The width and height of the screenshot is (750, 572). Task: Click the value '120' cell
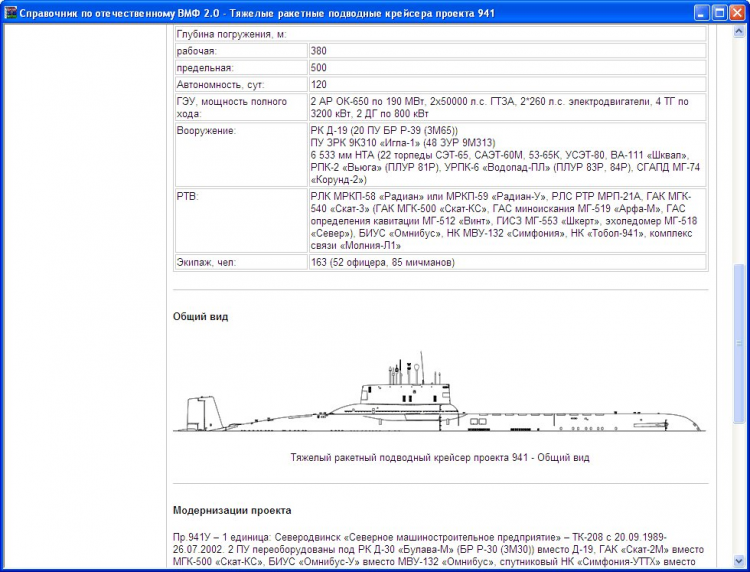pyautogui.click(x=507, y=85)
